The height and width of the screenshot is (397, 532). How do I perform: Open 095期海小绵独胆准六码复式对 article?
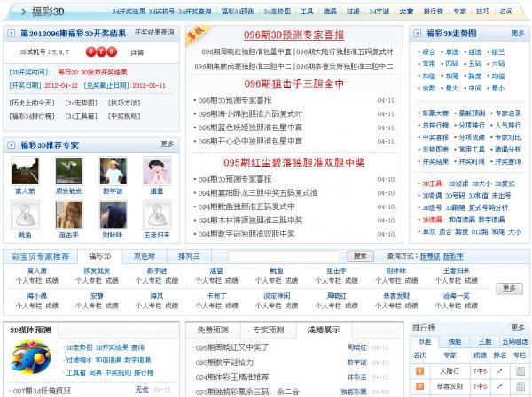250,114
